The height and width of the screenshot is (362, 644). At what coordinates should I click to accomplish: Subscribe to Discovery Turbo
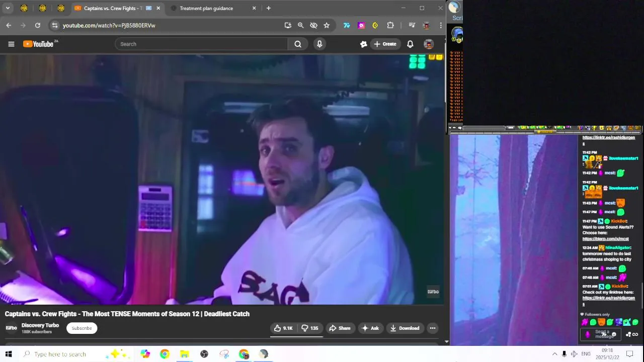coord(82,328)
